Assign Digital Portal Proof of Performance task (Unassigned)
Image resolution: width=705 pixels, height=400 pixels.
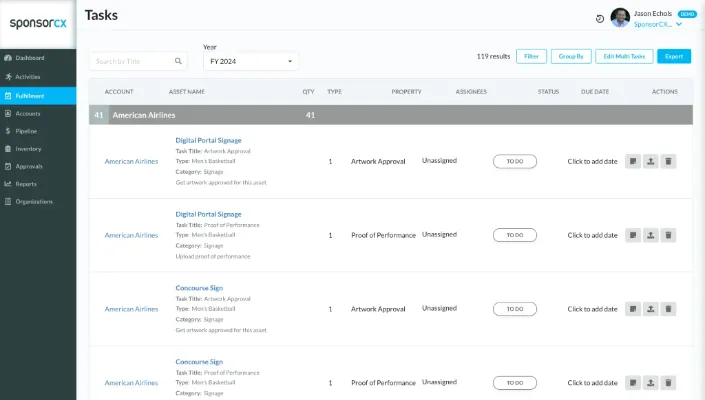439,234
